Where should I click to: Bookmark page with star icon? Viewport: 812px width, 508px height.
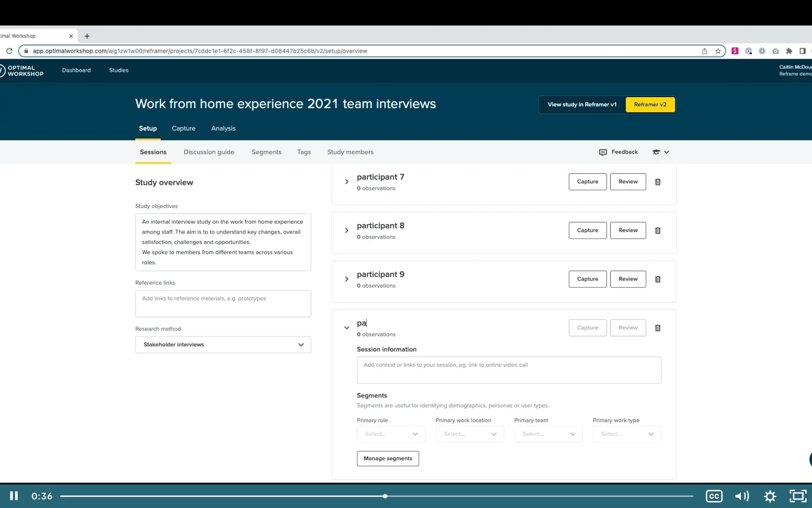(x=718, y=51)
